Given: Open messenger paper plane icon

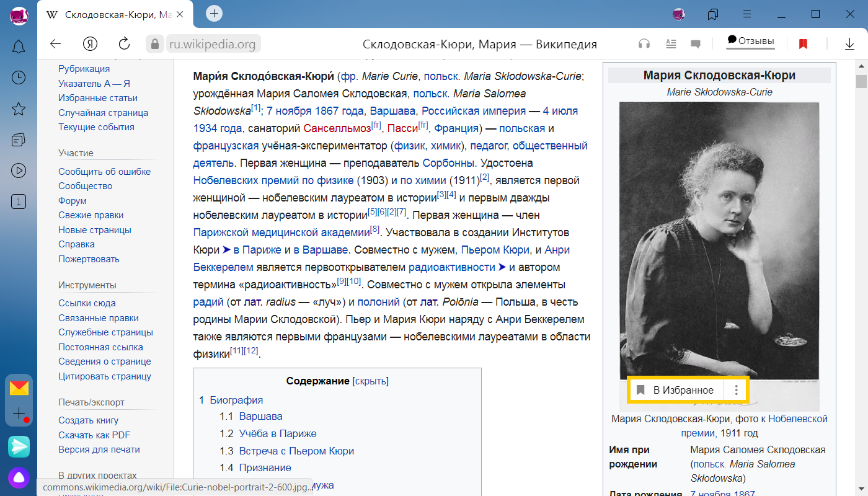Looking at the screenshot, I should coord(19,446).
